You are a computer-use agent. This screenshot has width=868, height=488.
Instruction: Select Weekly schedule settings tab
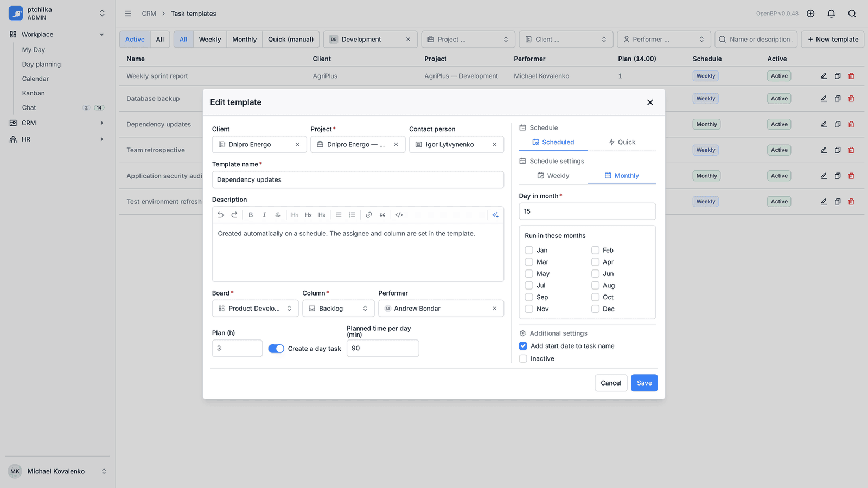[x=553, y=176]
